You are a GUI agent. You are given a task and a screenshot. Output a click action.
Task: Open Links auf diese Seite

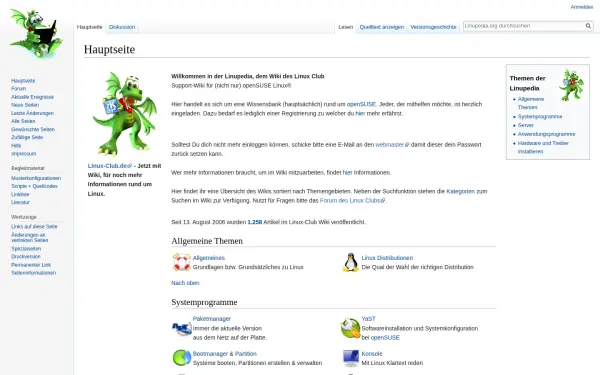pyautogui.click(x=34, y=227)
